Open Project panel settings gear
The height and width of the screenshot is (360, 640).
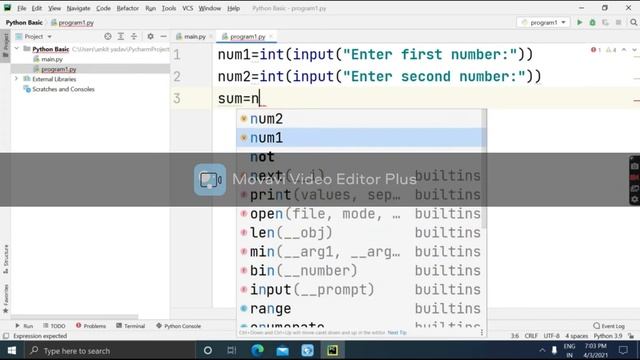pyautogui.click(x=150, y=37)
